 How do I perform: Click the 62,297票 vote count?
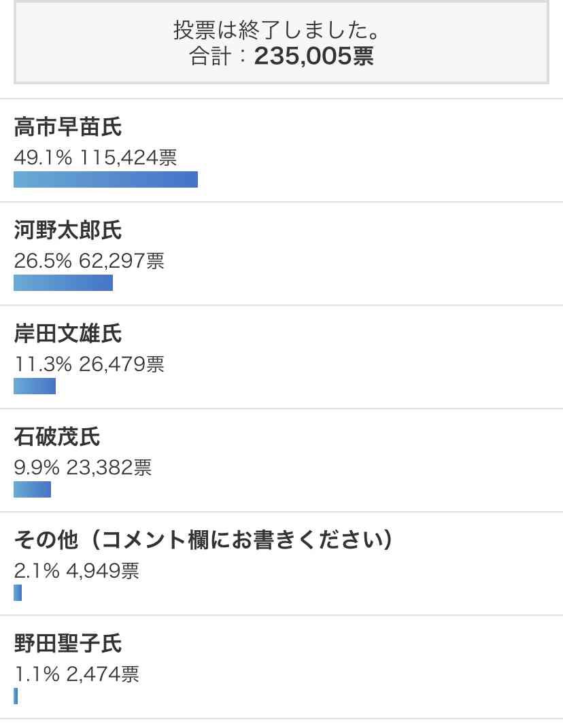[x=122, y=261]
